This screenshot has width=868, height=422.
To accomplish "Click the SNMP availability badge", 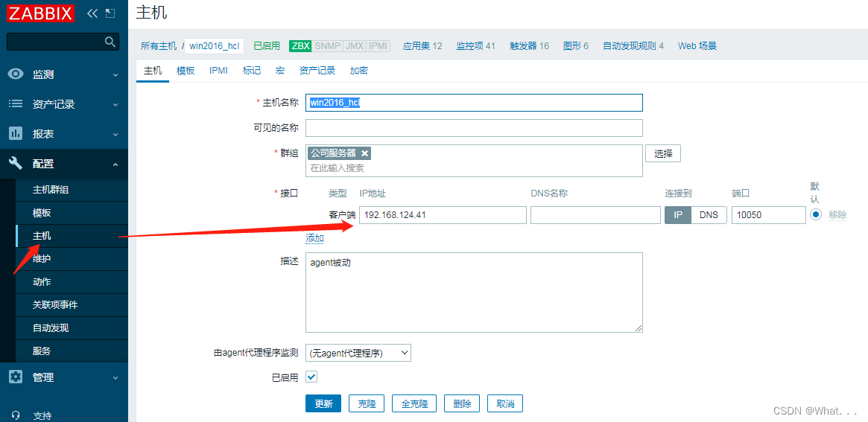I will (x=327, y=46).
